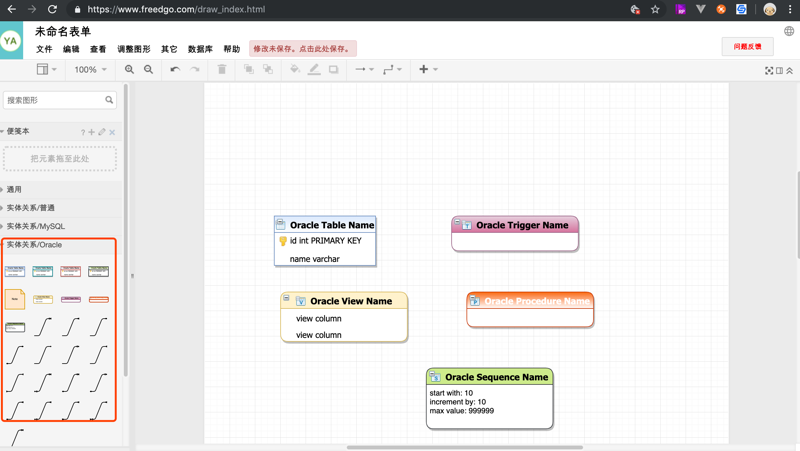Expand the 实体关系/普通 section

tap(30, 208)
